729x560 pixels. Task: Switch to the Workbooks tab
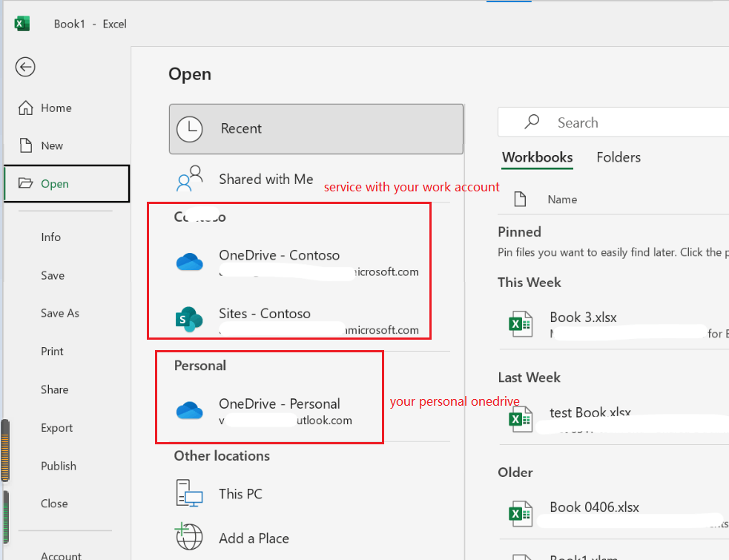(x=537, y=157)
